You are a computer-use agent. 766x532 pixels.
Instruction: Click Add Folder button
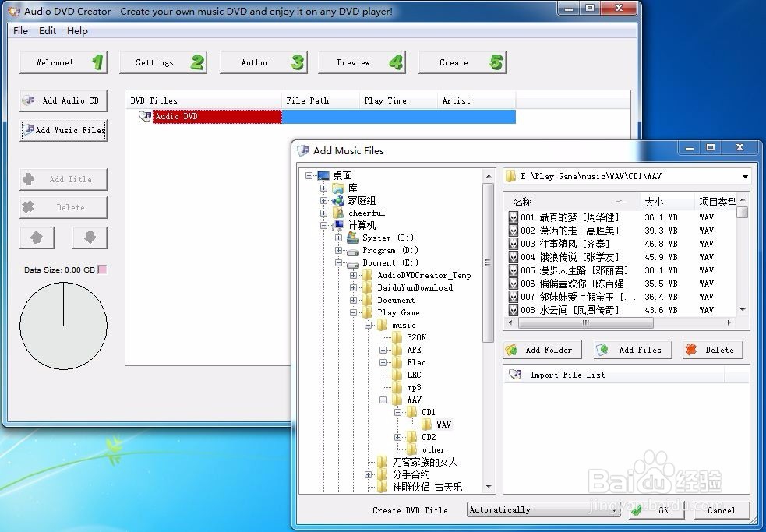click(x=542, y=350)
